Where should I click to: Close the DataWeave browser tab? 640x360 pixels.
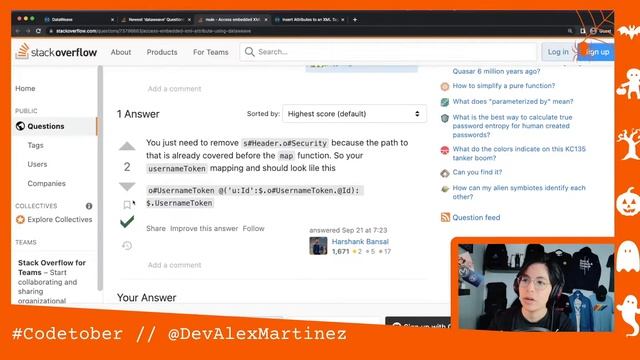click(112, 19)
